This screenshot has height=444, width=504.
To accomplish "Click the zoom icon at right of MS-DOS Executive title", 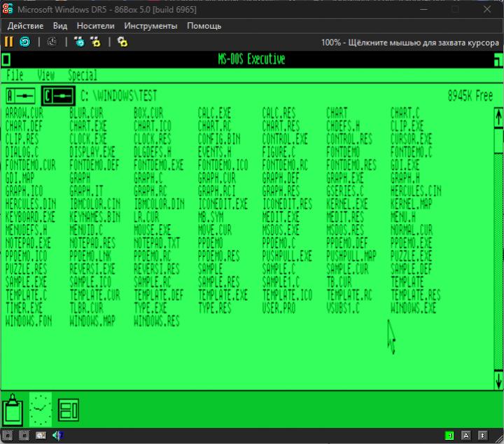I will click(498, 60).
